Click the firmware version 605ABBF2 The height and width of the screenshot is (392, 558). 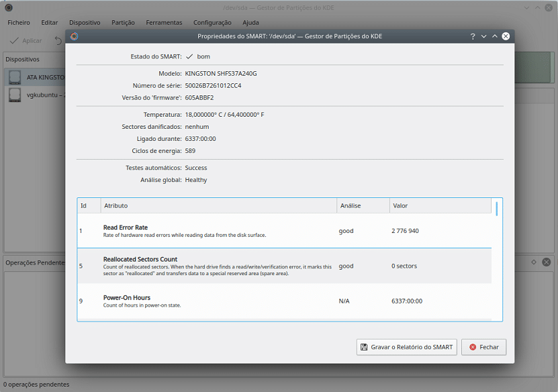(x=199, y=98)
